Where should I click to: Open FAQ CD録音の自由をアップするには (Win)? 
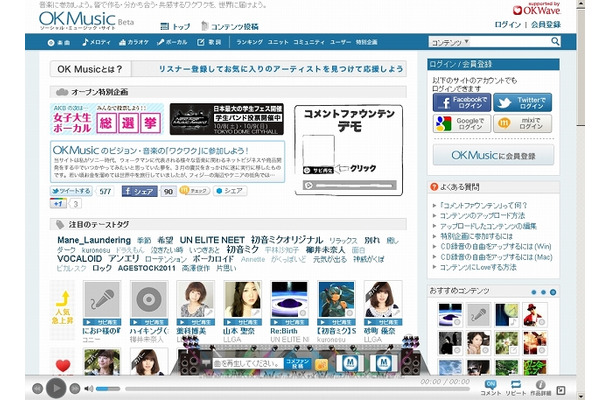(x=496, y=247)
